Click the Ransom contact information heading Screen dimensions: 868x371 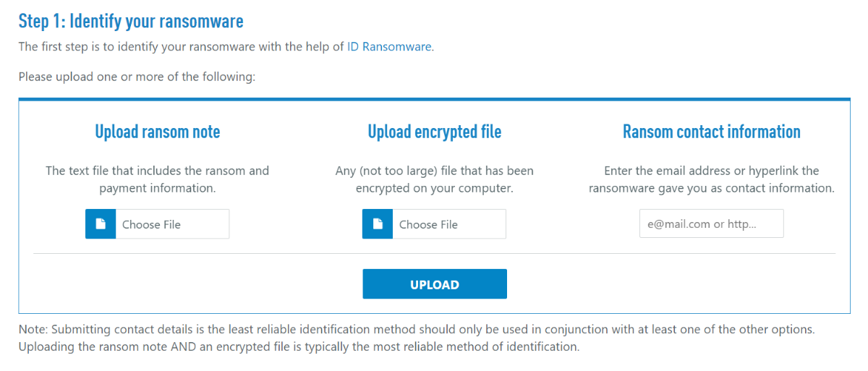click(711, 132)
